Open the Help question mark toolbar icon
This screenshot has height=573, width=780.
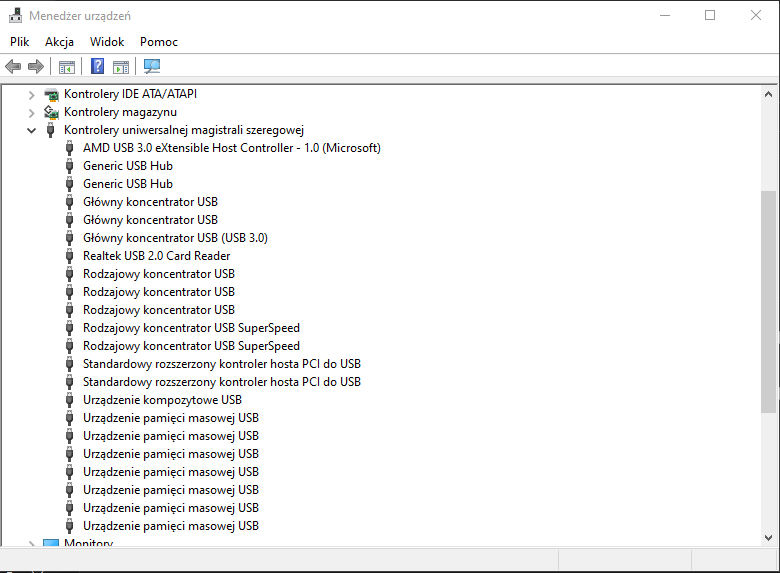click(98, 66)
